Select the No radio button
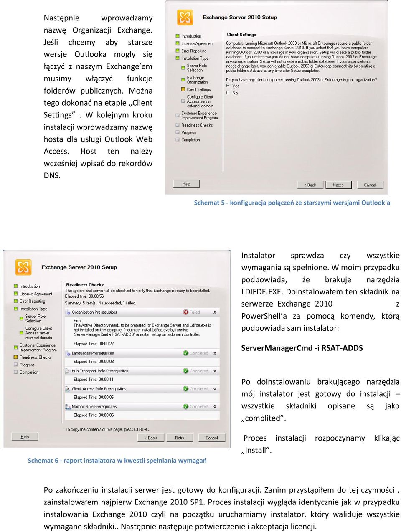The height and width of the screenshot is (532, 401). point(228,93)
